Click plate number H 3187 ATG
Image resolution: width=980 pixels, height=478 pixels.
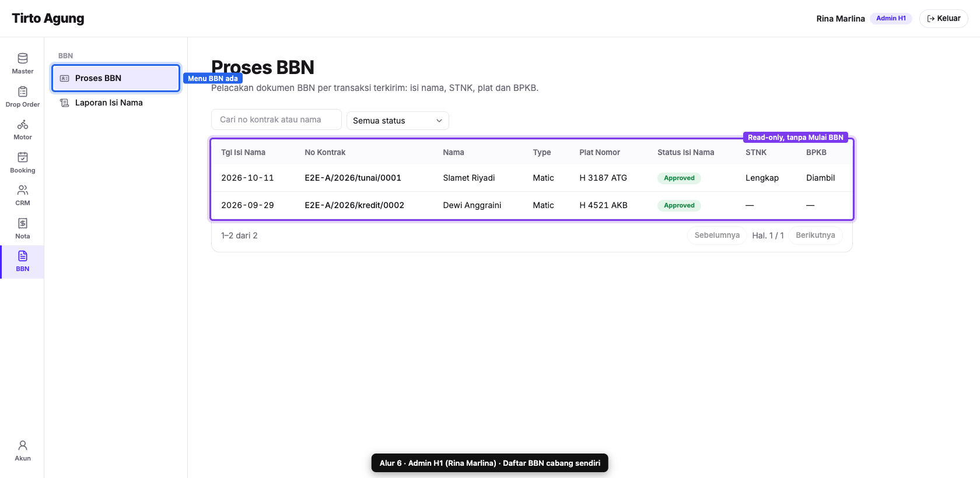pos(603,178)
